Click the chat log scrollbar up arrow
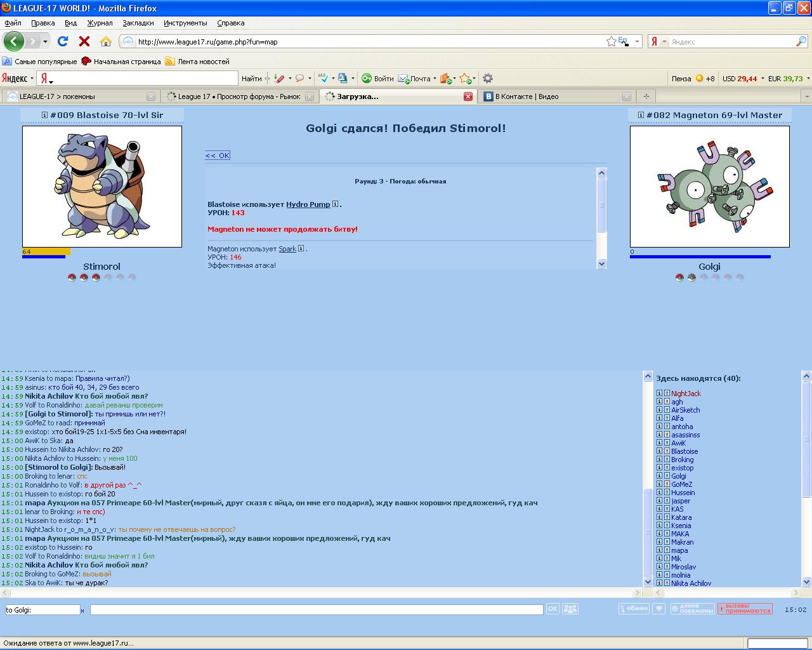Image resolution: width=812 pixels, height=650 pixels. click(648, 376)
